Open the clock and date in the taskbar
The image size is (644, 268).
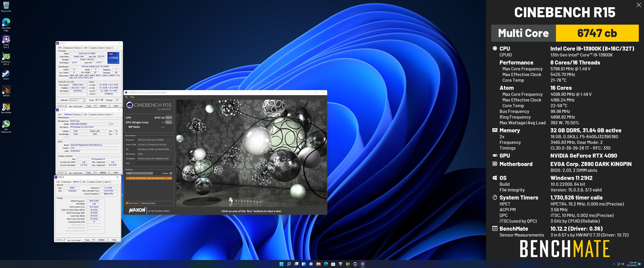(631, 264)
